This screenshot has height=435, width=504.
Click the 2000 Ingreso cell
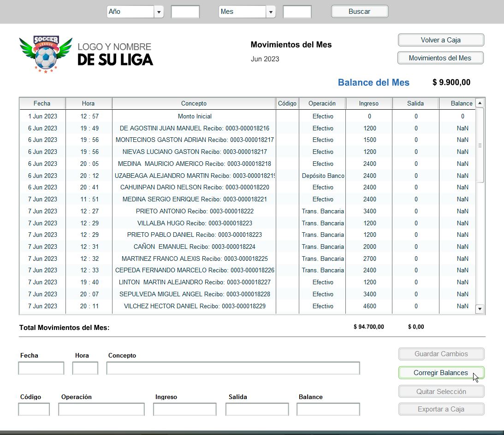point(369,247)
